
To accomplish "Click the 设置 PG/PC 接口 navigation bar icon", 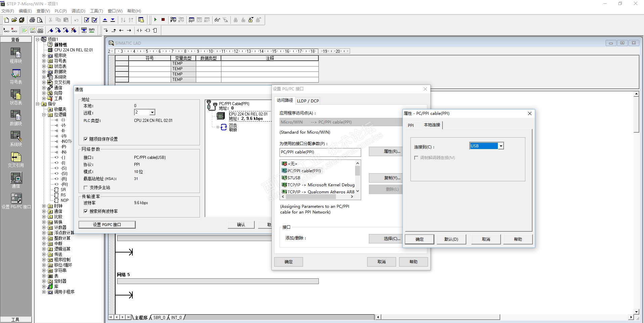I will [x=16, y=201].
